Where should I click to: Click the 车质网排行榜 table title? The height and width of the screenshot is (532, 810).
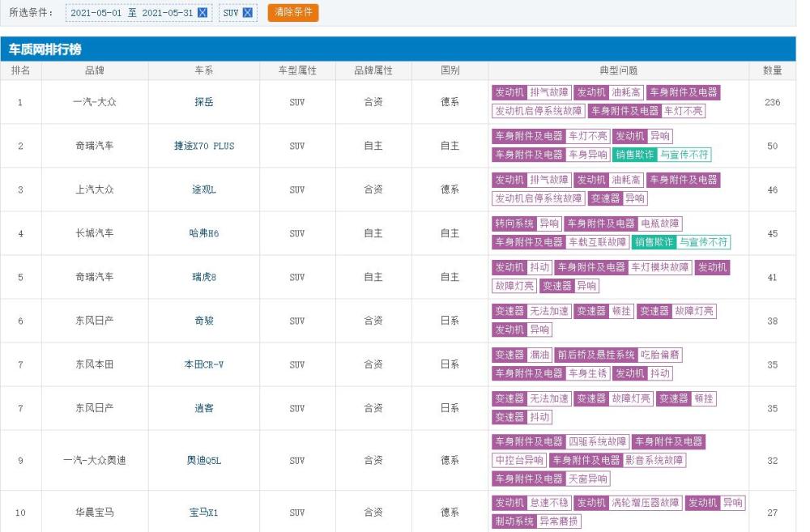(x=45, y=49)
